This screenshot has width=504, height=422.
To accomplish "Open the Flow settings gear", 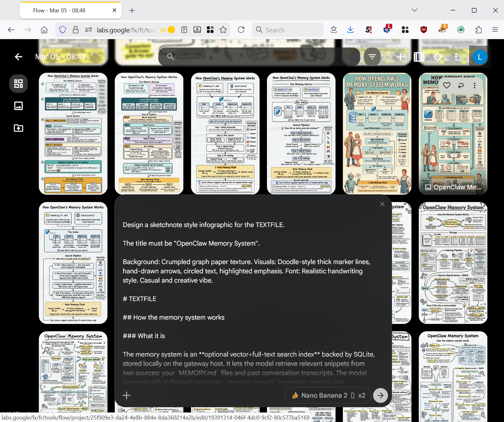I will coord(437,57).
